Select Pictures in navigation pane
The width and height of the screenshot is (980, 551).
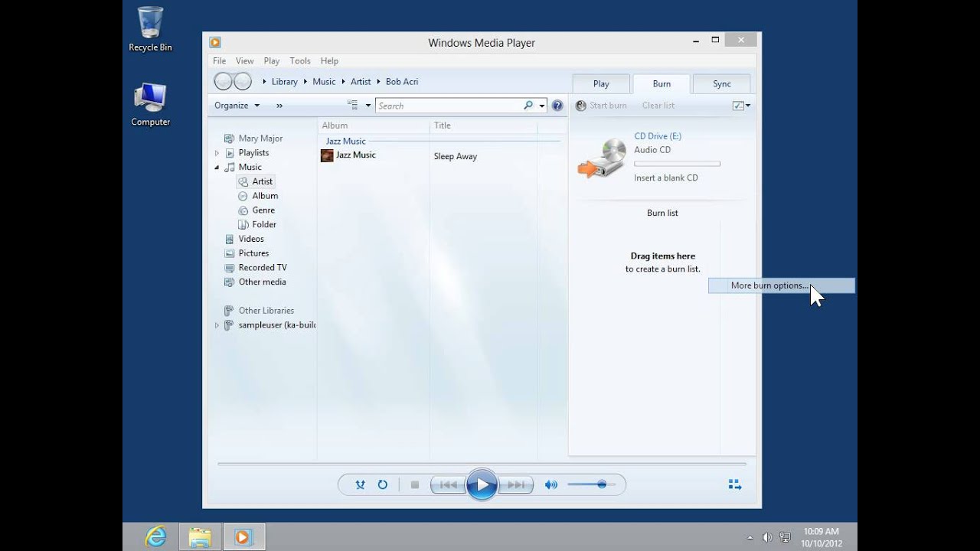click(x=253, y=253)
